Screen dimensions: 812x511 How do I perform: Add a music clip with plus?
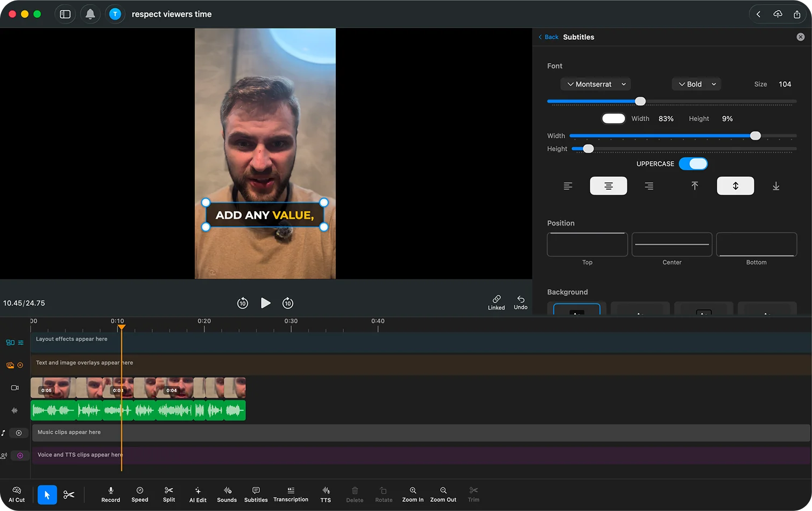[x=19, y=433]
